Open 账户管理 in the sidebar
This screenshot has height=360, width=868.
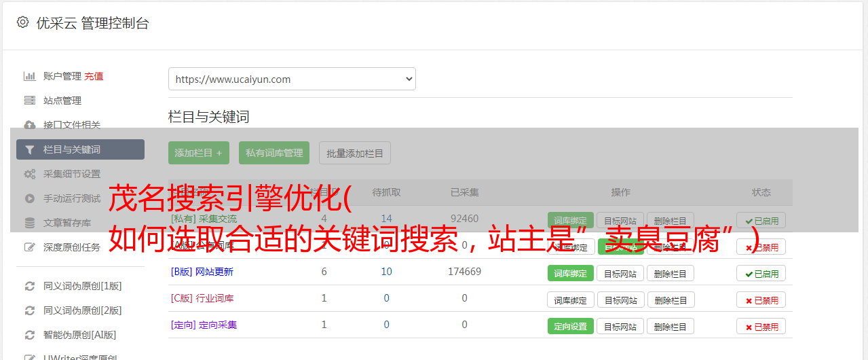62,76
